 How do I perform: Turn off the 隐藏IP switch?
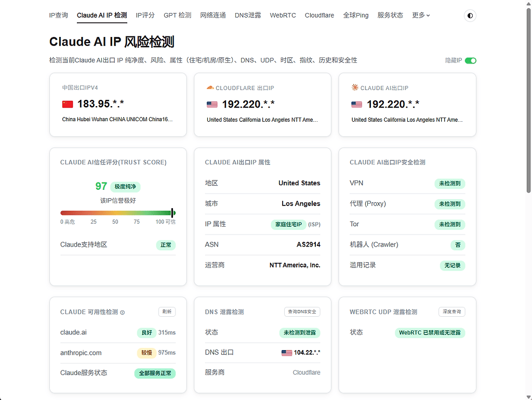(x=471, y=60)
